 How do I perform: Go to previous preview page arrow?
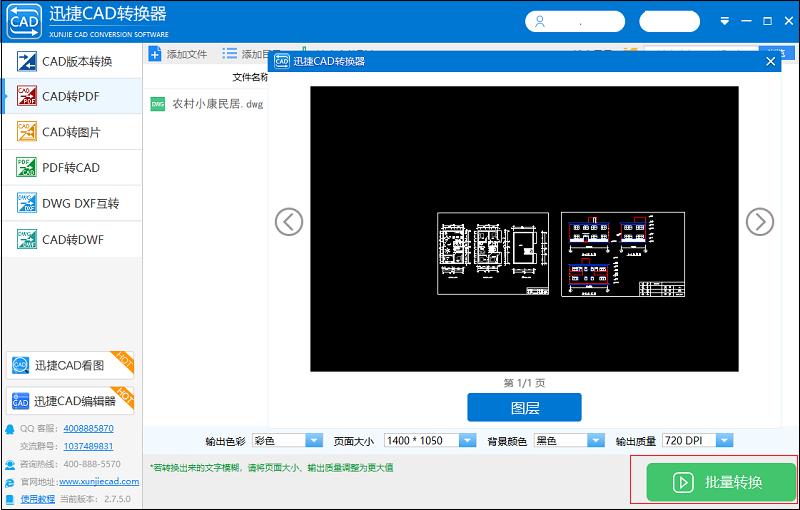pos(289,222)
